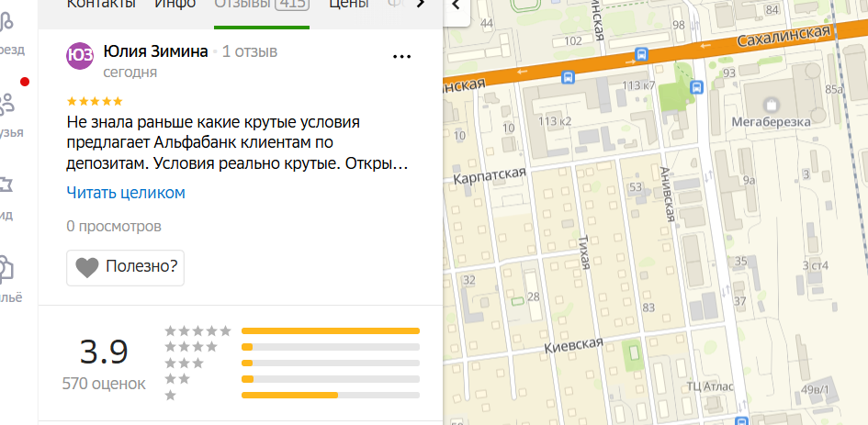868x425 pixels.
Task: Click building number 102 on the map
Action: pyautogui.click(x=573, y=41)
